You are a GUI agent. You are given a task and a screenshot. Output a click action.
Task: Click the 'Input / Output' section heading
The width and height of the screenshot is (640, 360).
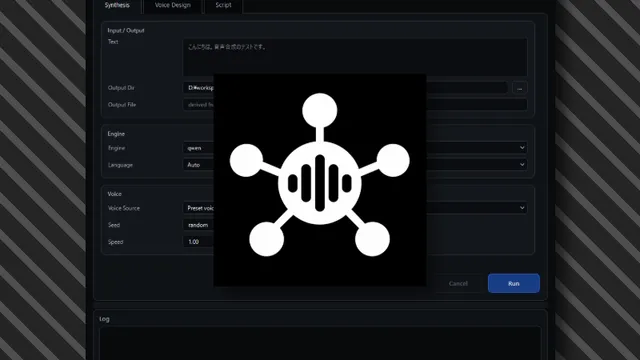point(126,30)
